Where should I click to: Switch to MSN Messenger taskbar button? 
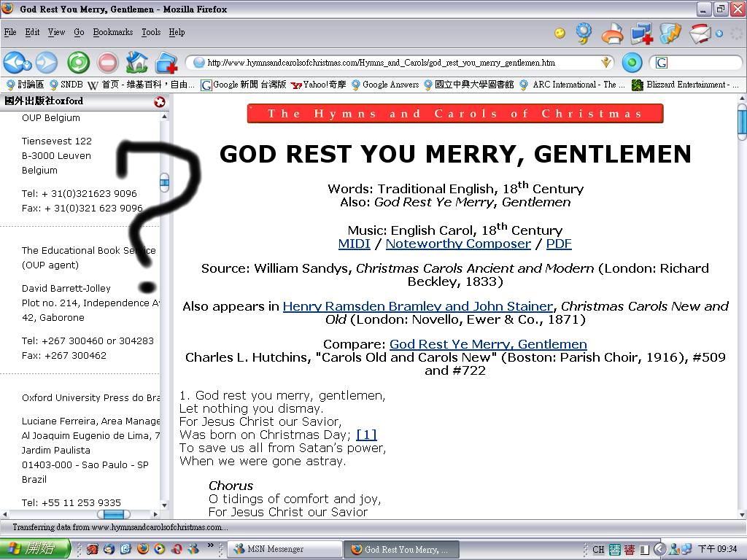click(x=285, y=549)
